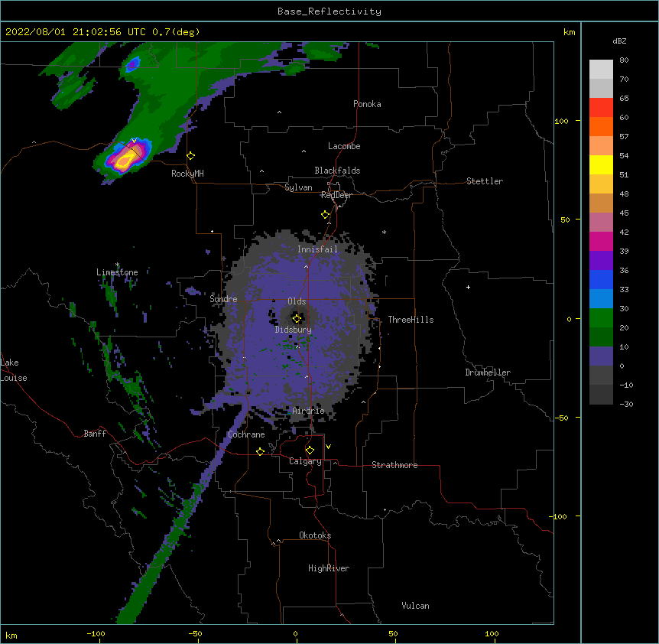The width and height of the screenshot is (659, 644).
Task: Click the yellow marker east of RockyMH
Action: 191,156
